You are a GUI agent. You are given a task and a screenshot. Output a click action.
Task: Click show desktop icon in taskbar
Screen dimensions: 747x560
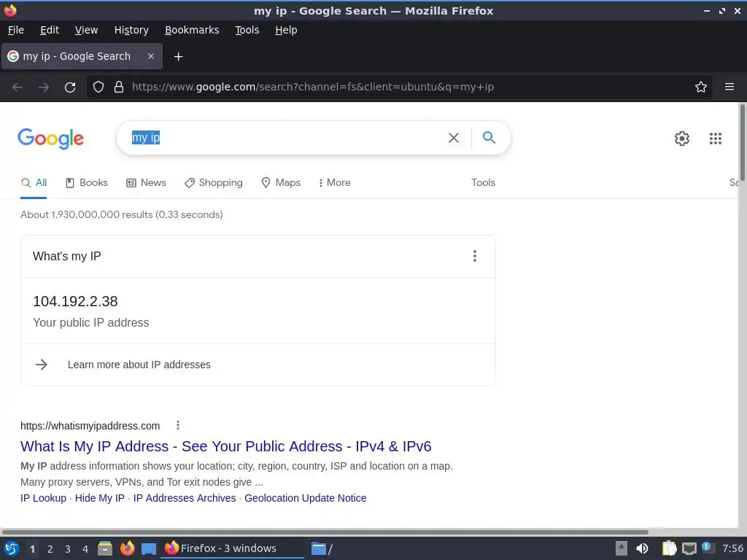click(x=149, y=549)
